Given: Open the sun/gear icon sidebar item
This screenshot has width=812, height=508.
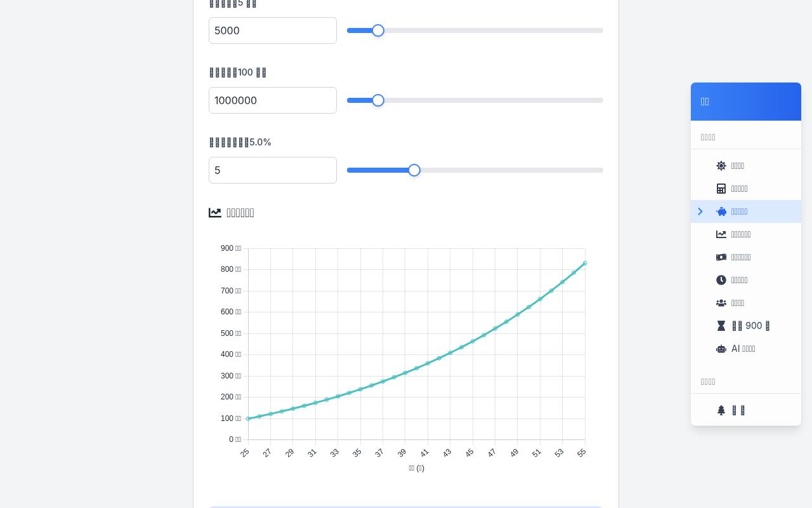Looking at the screenshot, I should [746, 166].
